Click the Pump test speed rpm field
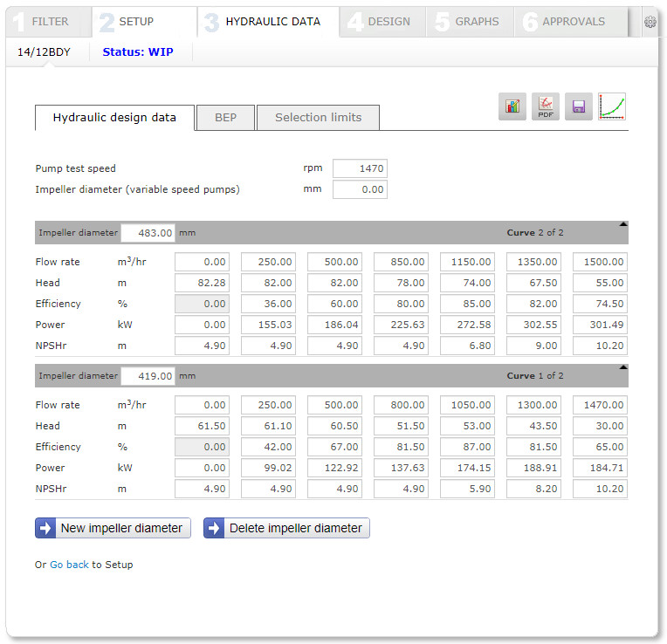This screenshot has width=667, height=644. [x=360, y=168]
